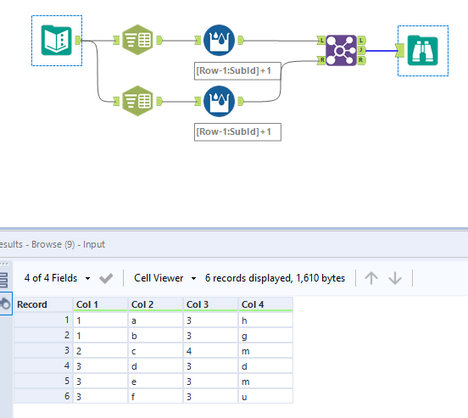Click the Browse tool input anchor
This screenshot has width=468, height=418.
(400, 51)
